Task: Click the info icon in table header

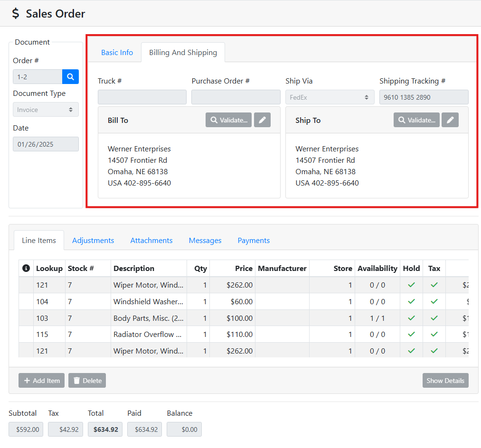Action: [x=26, y=269]
